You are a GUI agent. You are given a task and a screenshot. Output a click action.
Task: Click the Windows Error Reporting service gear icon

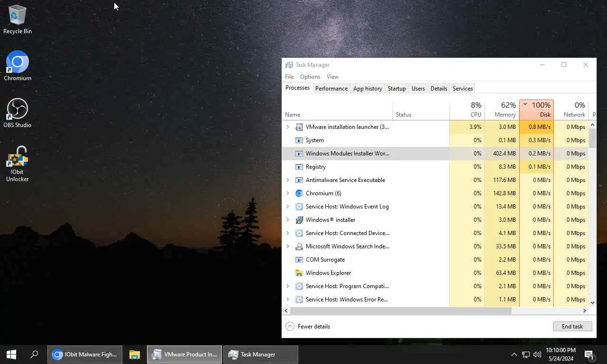(x=299, y=300)
